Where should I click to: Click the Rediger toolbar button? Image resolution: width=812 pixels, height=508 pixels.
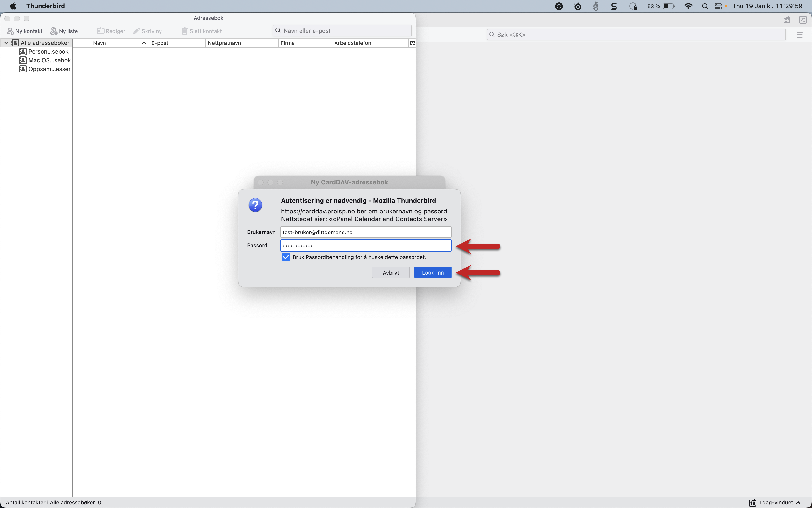pos(111,31)
